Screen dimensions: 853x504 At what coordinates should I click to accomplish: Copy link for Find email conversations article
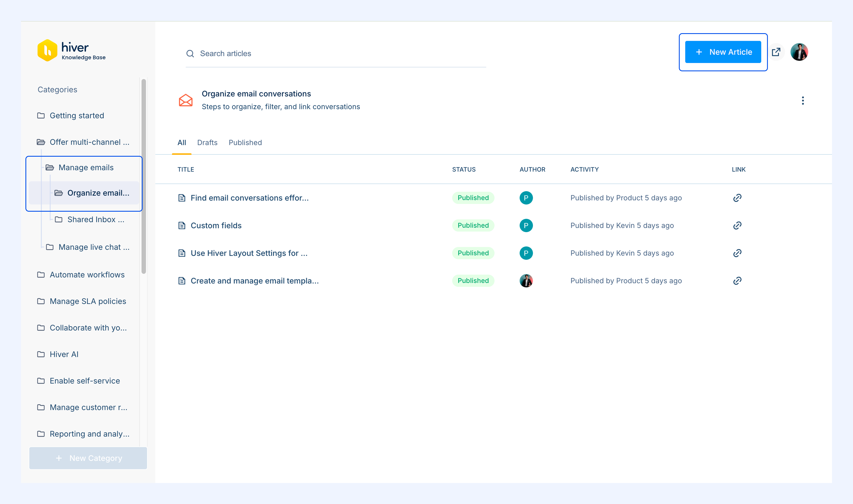[737, 198]
